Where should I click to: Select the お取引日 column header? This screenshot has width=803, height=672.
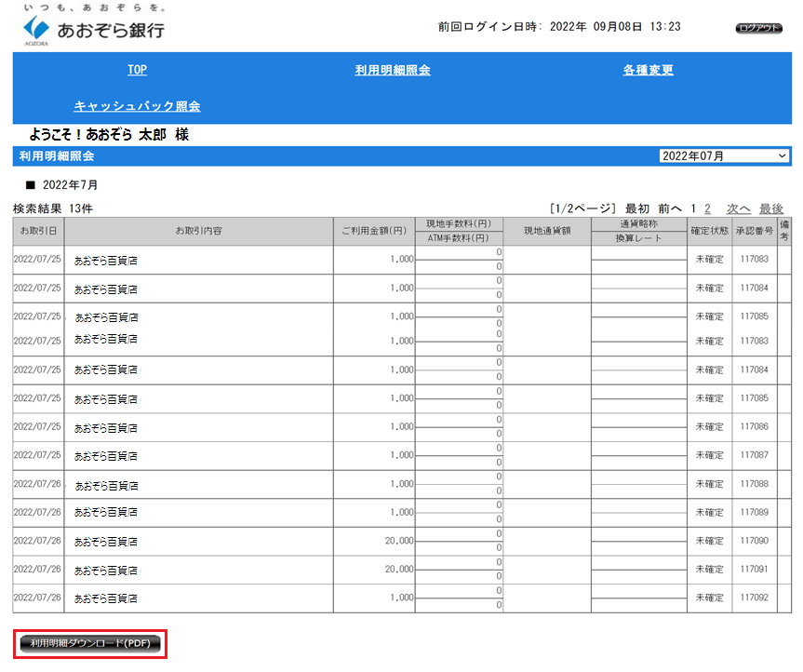[38, 231]
